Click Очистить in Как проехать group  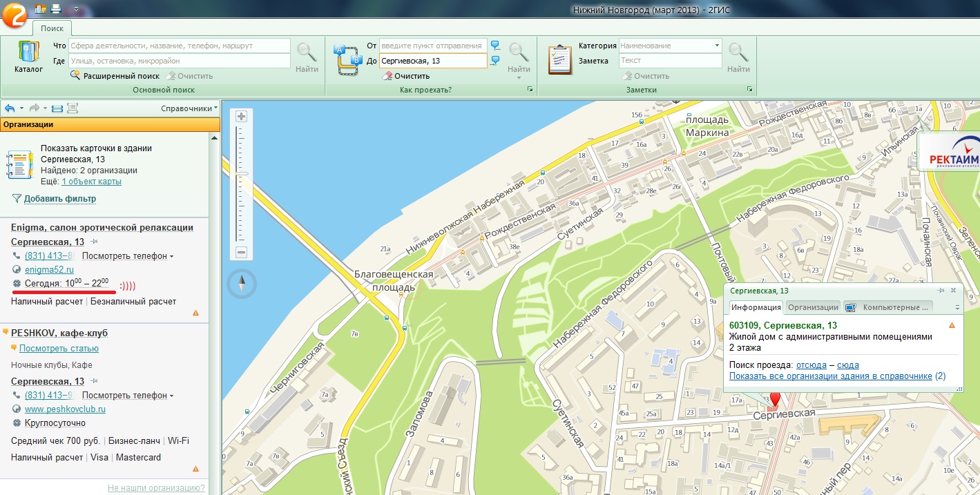(x=407, y=76)
